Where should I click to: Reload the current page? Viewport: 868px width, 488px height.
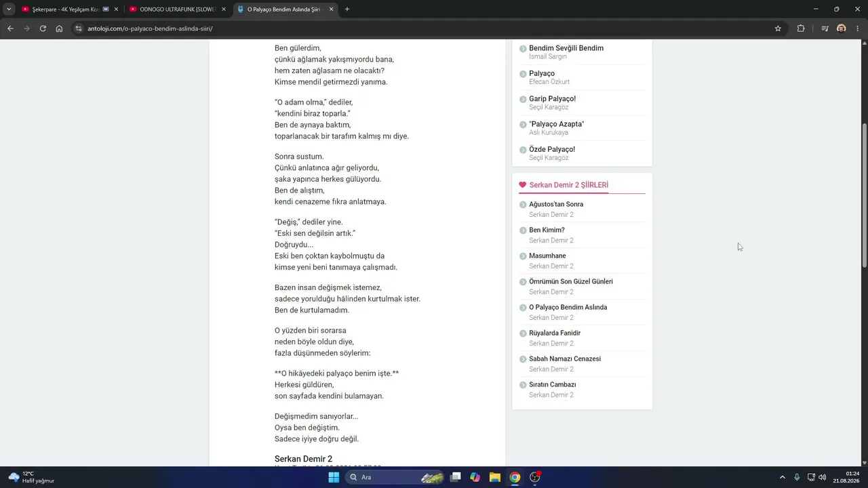pos(43,28)
